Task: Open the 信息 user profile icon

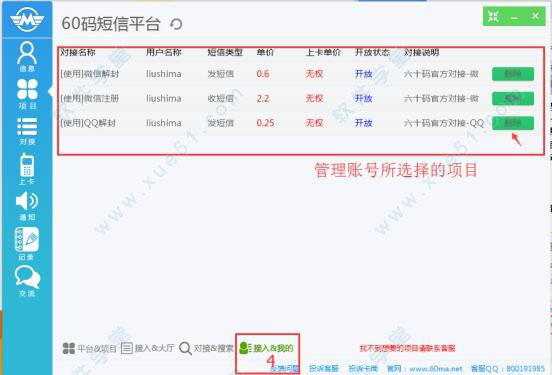Action: tap(27, 56)
